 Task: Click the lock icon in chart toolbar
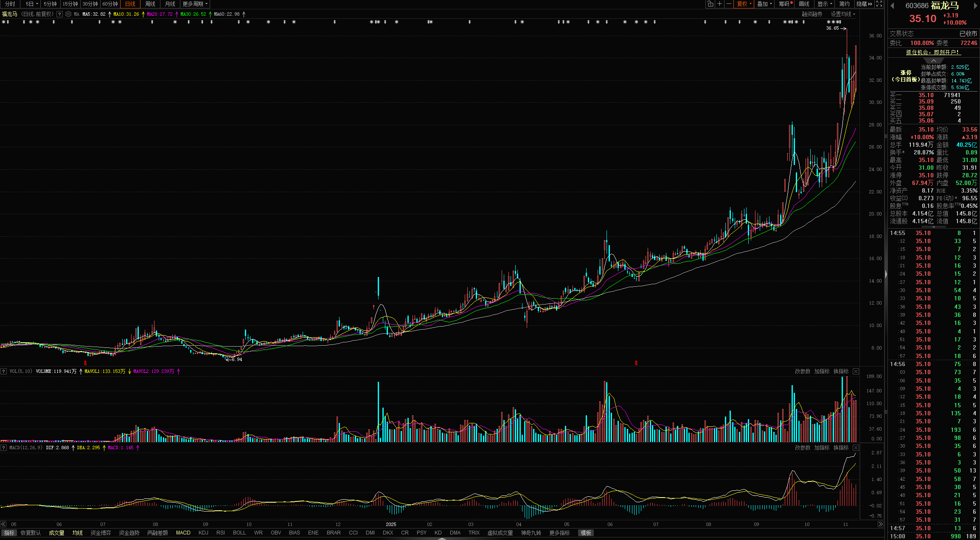(710, 4)
